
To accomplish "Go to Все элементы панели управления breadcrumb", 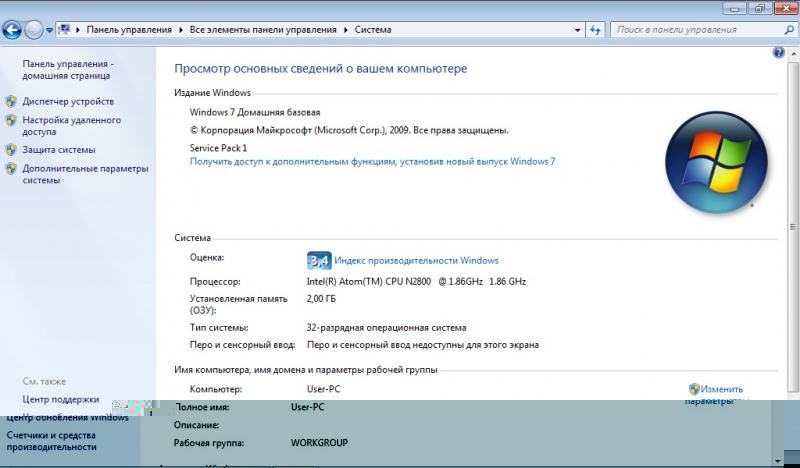I will pyautogui.click(x=264, y=30).
